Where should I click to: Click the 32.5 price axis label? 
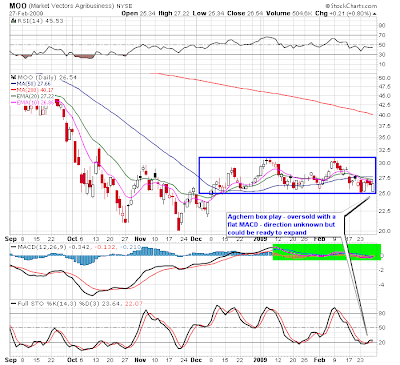pyautogui.click(x=384, y=150)
